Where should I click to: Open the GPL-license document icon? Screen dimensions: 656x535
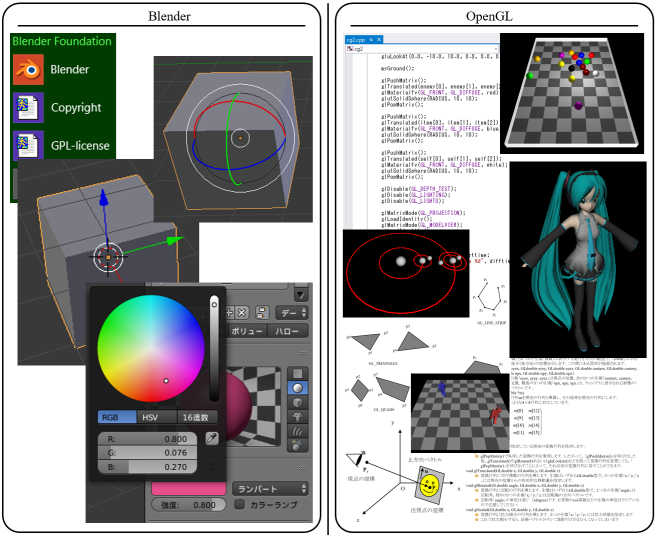coord(28,145)
